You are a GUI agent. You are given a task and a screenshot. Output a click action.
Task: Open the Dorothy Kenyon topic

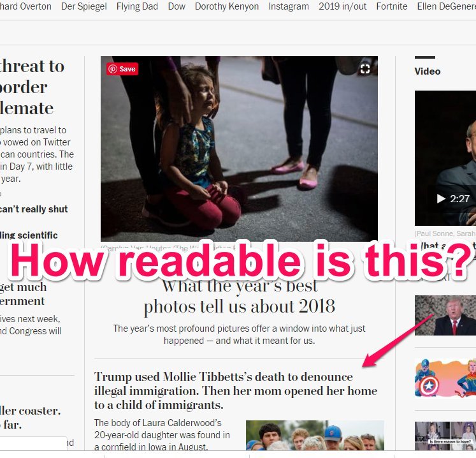[x=227, y=6]
